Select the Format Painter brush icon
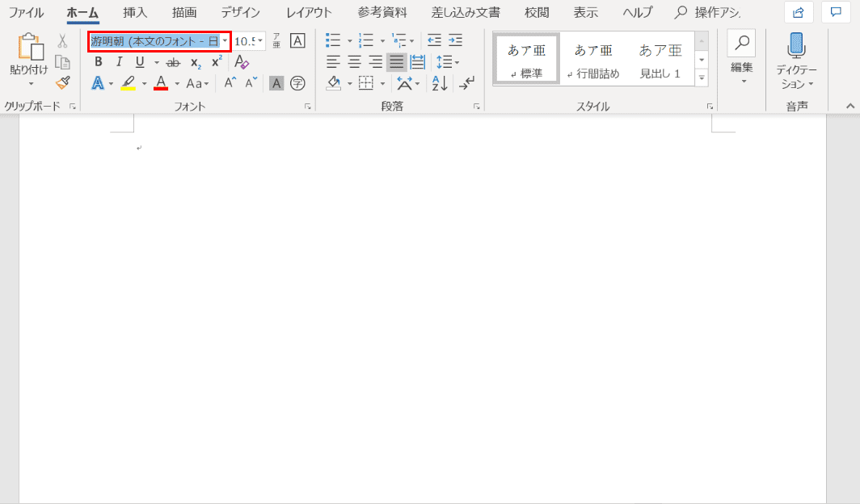The height and width of the screenshot is (504, 860). click(62, 83)
